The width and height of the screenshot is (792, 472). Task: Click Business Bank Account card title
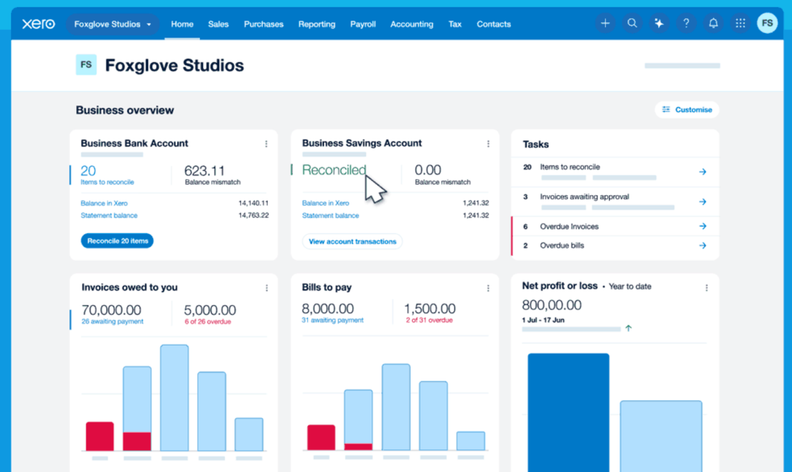134,144
